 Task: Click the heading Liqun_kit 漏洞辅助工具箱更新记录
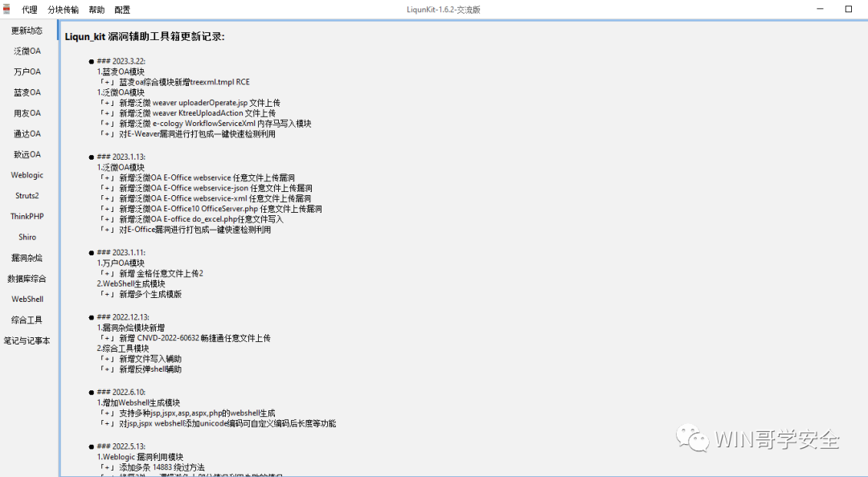[145, 36]
